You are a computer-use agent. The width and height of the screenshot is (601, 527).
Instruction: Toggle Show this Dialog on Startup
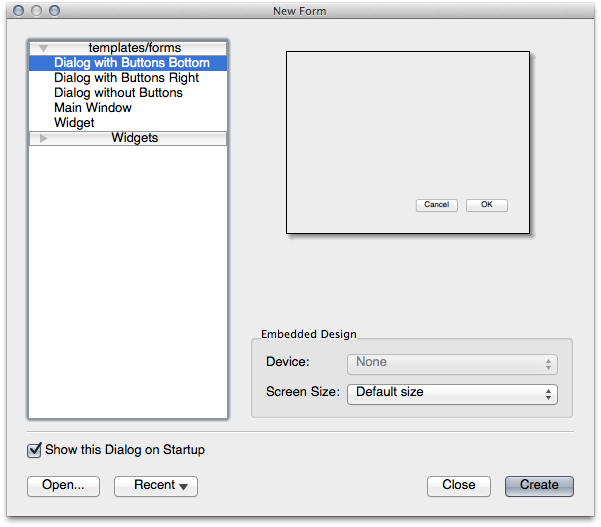pyautogui.click(x=35, y=450)
